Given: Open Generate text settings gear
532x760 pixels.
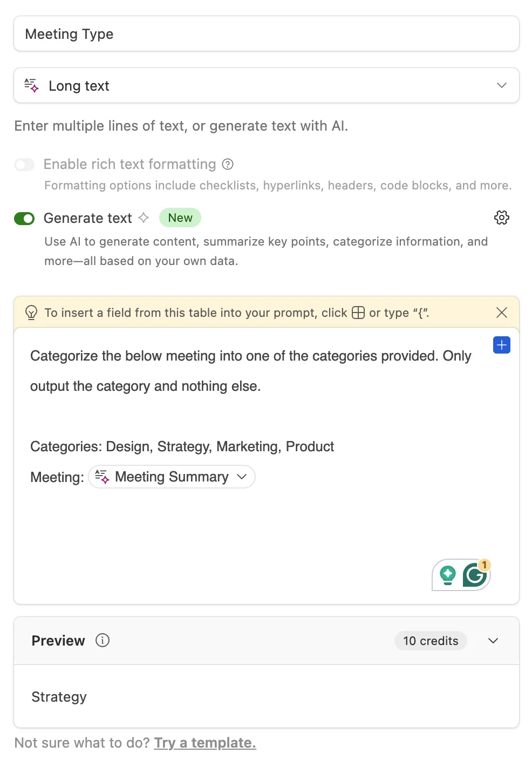Looking at the screenshot, I should coord(501,218).
